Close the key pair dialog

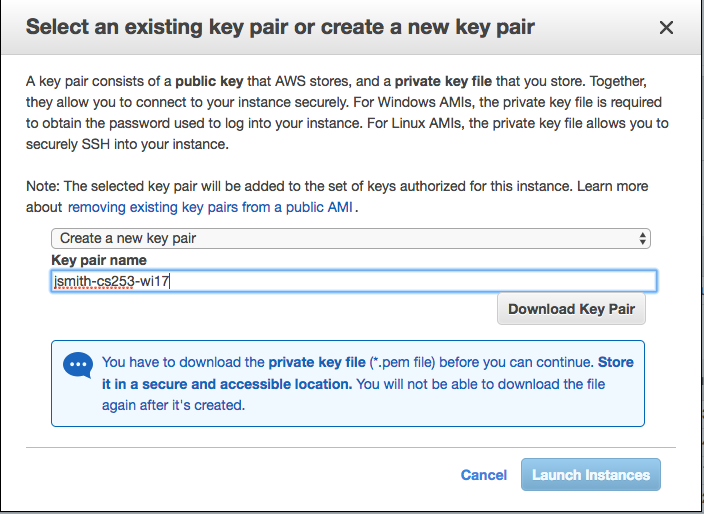point(666,28)
